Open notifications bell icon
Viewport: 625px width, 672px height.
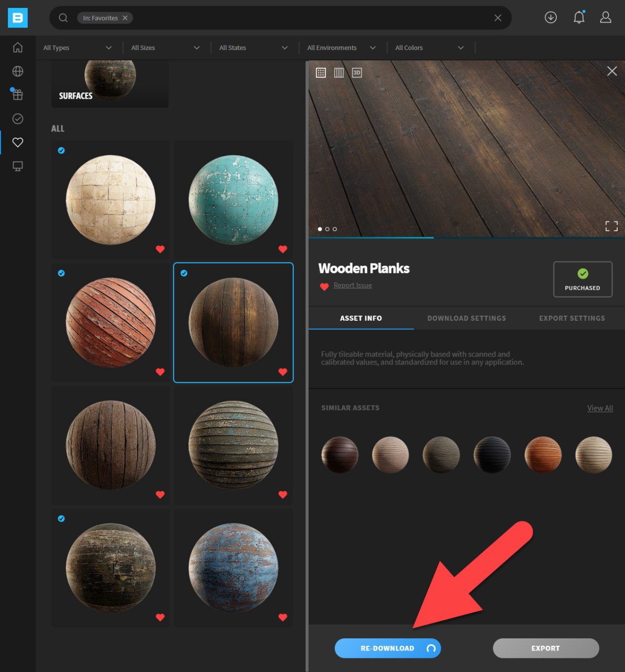(x=579, y=17)
